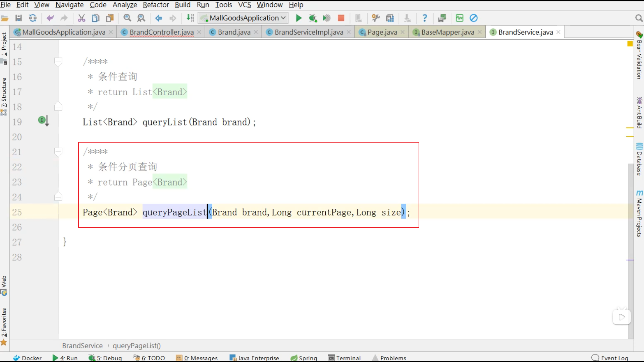The image size is (644, 362).
Task: Open Search Everywhere magnifier at top right
Action: (x=639, y=18)
